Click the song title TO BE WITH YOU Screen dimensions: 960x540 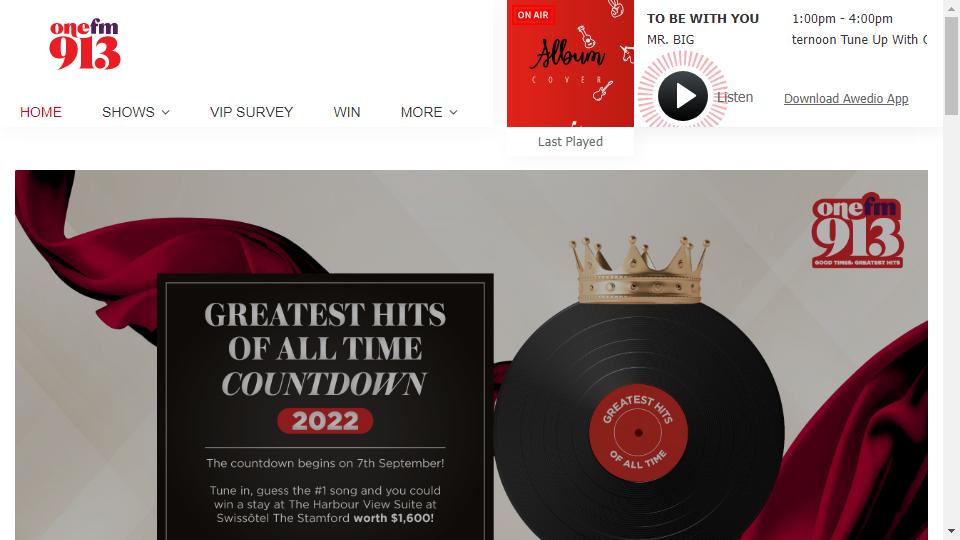click(x=703, y=18)
